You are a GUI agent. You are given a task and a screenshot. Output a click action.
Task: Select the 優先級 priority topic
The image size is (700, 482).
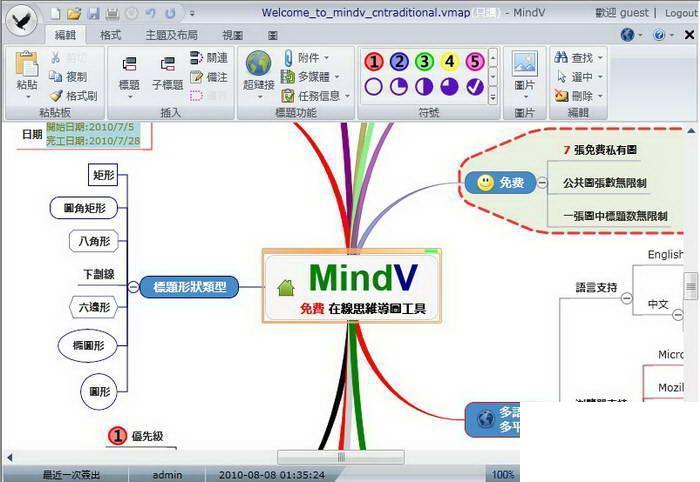(x=136, y=436)
